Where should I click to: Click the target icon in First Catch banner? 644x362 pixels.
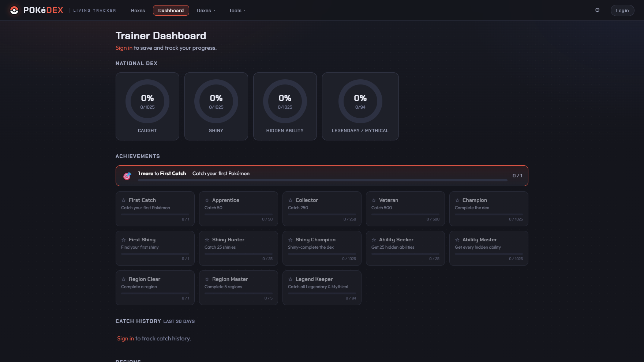click(127, 176)
